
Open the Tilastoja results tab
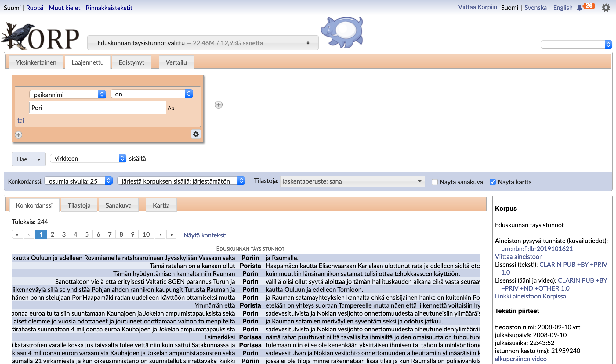coord(79,205)
